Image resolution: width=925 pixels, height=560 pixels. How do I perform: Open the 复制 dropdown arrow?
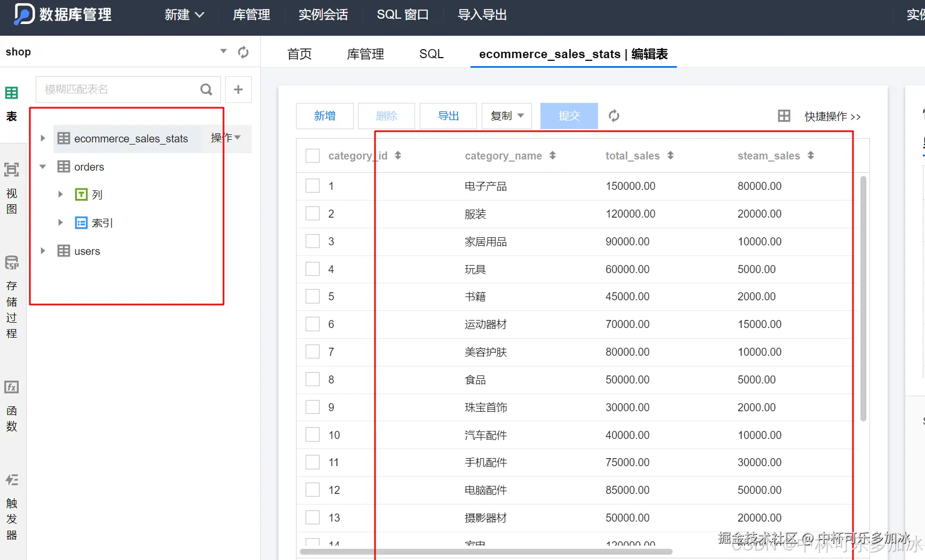(x=520, y=116)
